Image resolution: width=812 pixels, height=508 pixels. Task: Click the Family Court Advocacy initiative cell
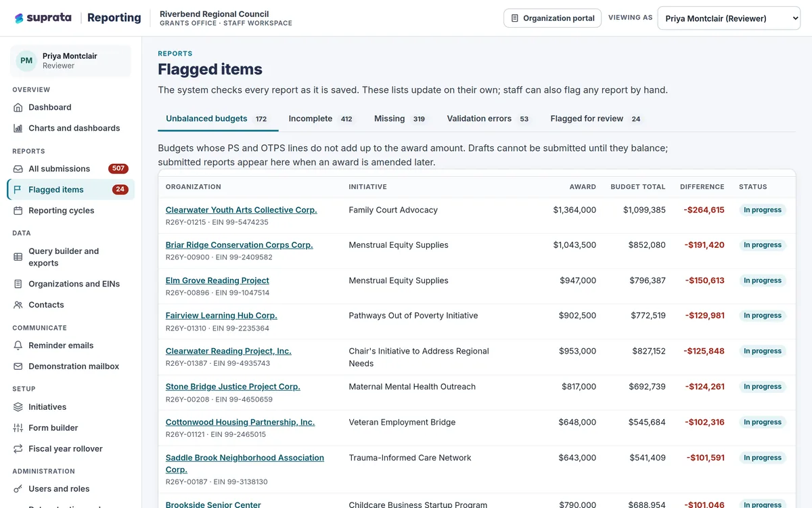[393, 210]
